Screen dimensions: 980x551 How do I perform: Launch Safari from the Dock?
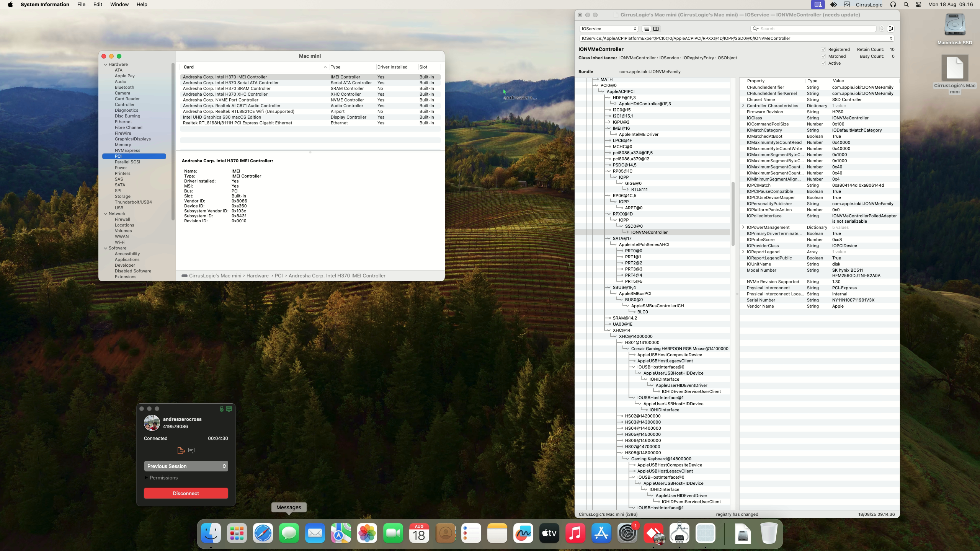tap(263, 533)
